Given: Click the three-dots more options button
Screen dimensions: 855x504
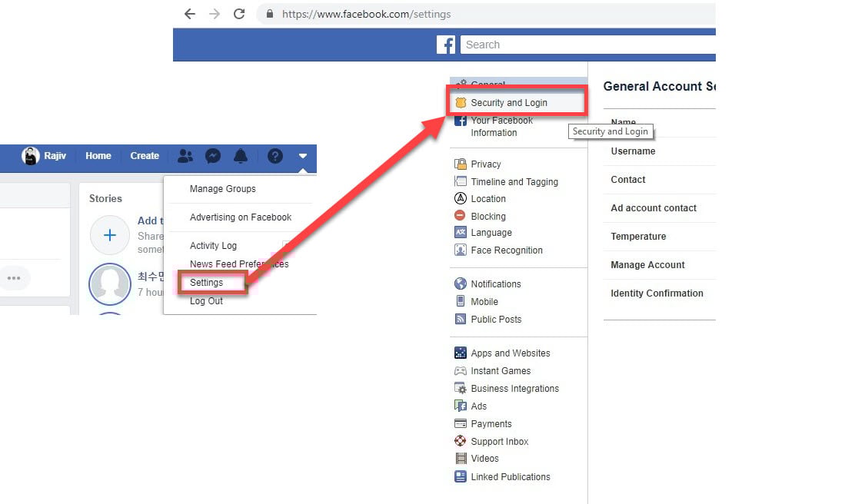Looking at the screenshot, I should tap(14, 278).
